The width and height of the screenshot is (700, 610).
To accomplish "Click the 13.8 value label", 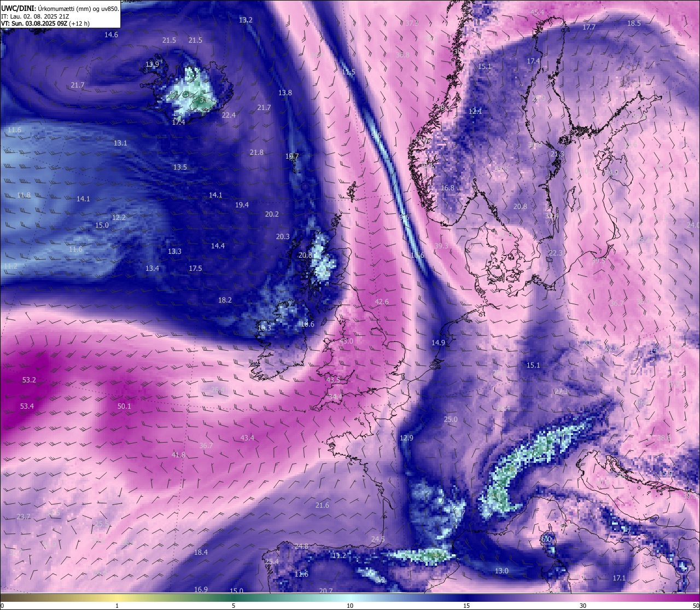I will click(285, 92).
